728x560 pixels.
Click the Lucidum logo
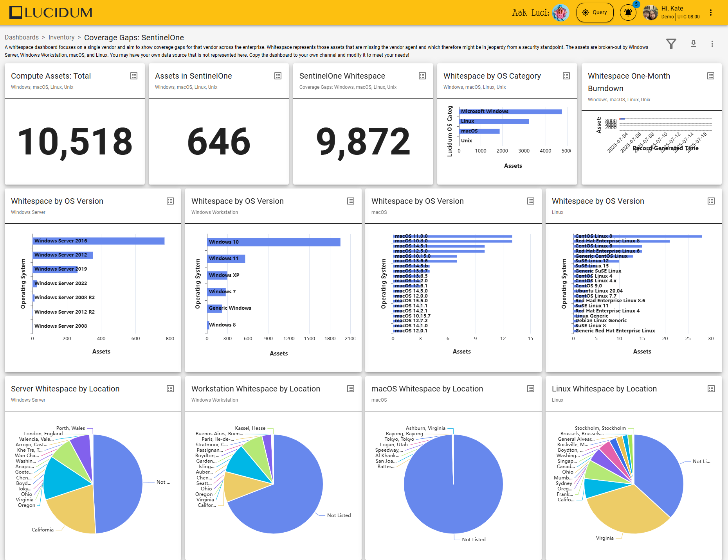51,13
